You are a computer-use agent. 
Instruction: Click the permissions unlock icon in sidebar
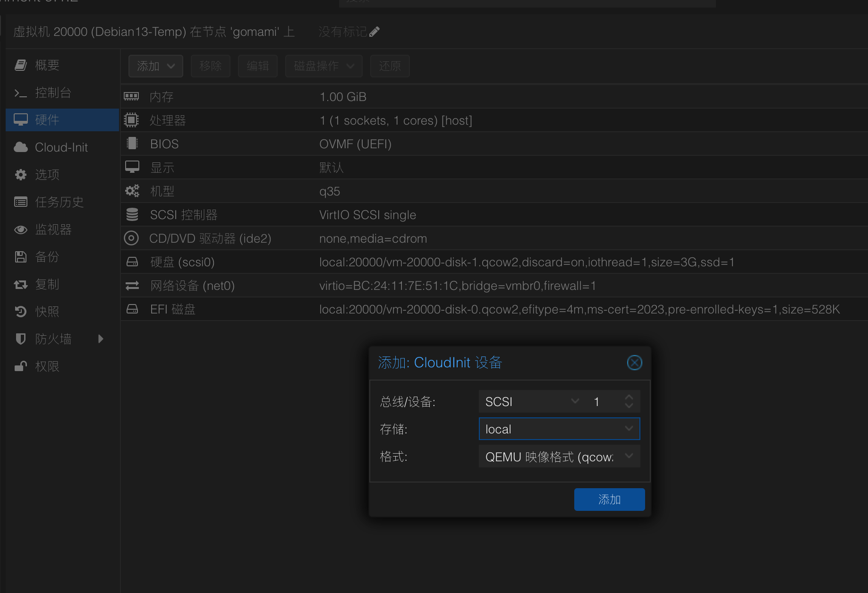21,366
